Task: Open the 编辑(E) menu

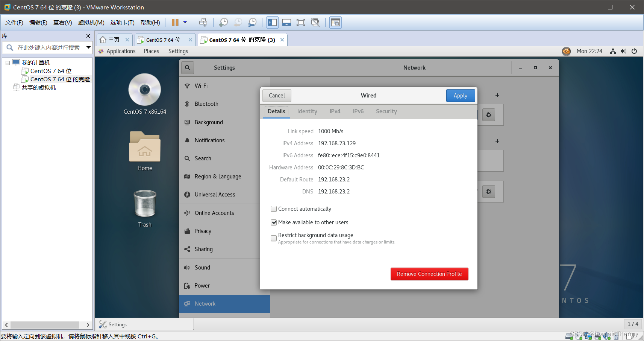Action: pos(38,23)
